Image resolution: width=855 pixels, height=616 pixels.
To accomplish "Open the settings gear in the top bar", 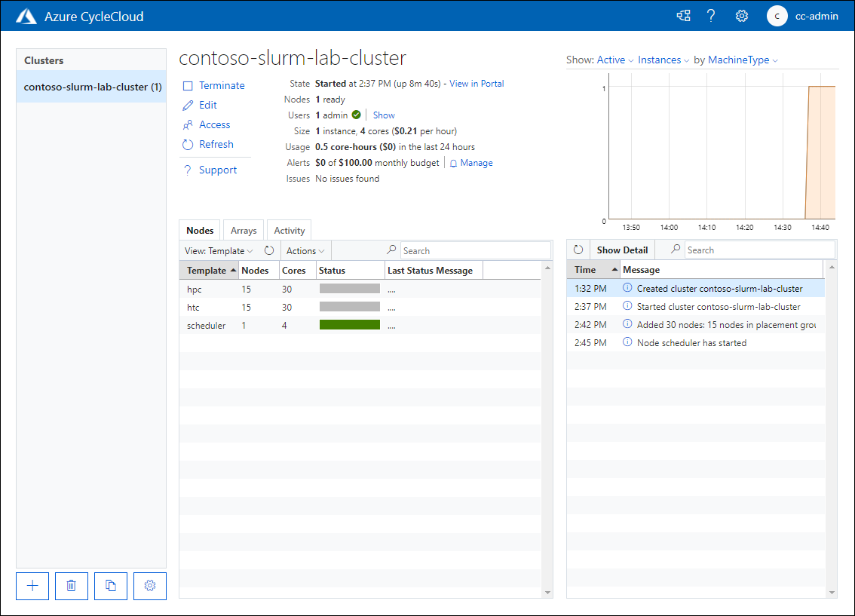I will click(x=741, y=15).
